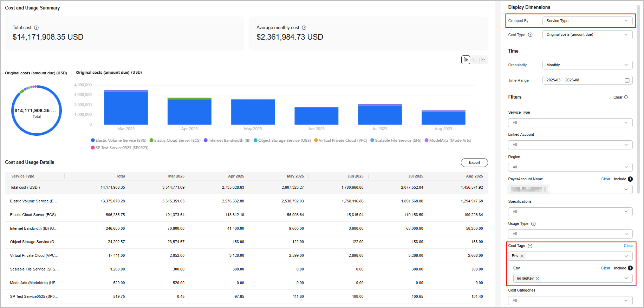Click the help icon next to Cost Type
Screen dimensions: 644x308
click(530, 35)
